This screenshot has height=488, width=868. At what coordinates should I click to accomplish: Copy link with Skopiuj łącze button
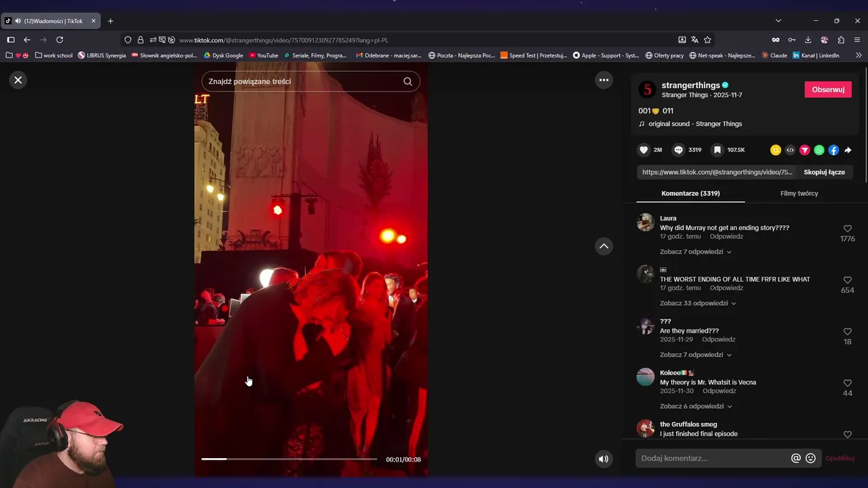(x=824, y=172)
